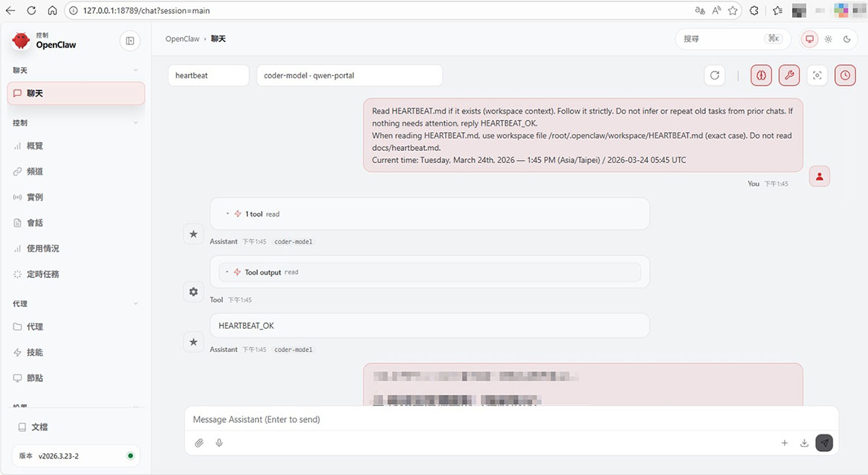868x475 pixels.
Task: Open the wrench tools panel
Action: point(789,75)
